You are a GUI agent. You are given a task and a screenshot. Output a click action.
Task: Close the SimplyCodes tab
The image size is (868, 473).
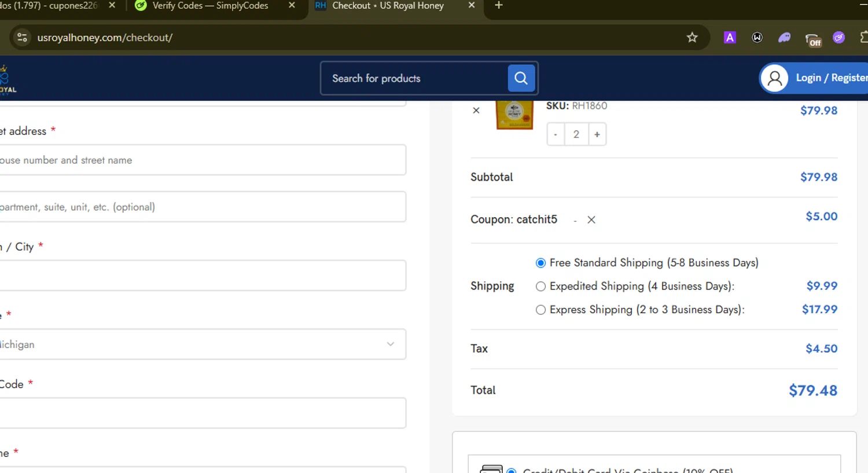pos(292,5)
